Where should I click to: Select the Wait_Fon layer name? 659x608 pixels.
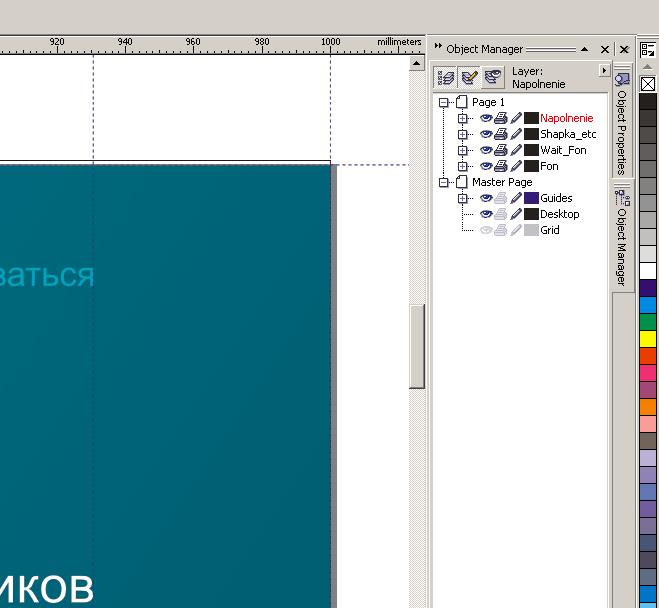tap(563, 150)
